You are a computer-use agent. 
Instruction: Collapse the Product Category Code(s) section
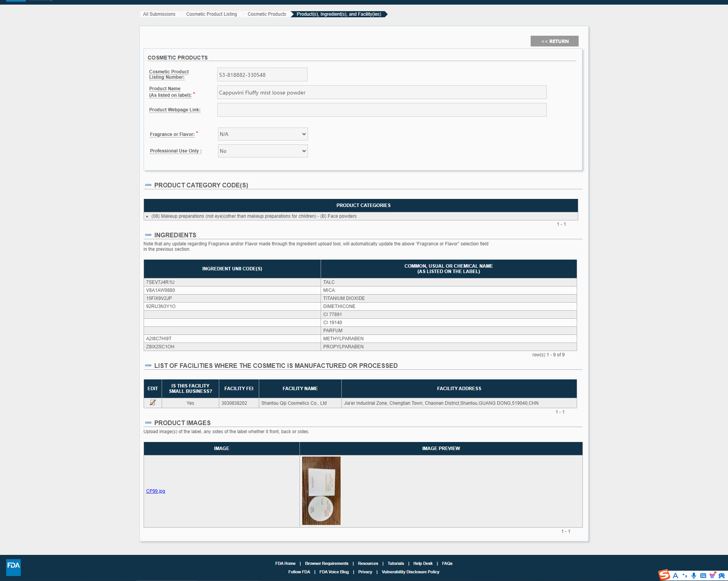pos(148,185)
